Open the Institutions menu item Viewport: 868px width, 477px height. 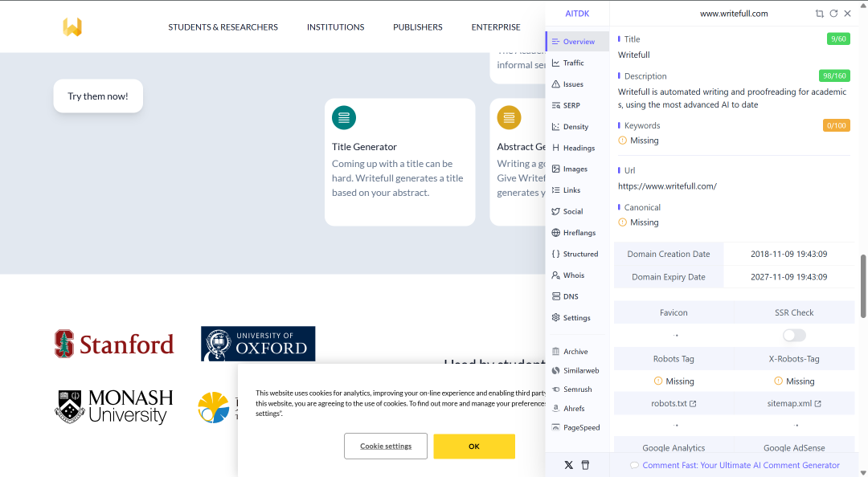pos(335,26)
